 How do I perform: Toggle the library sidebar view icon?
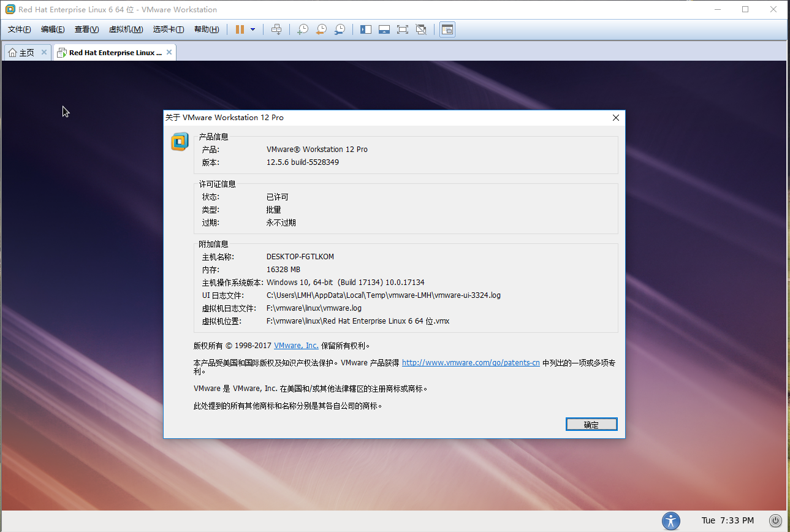click(x=366, y=29)
